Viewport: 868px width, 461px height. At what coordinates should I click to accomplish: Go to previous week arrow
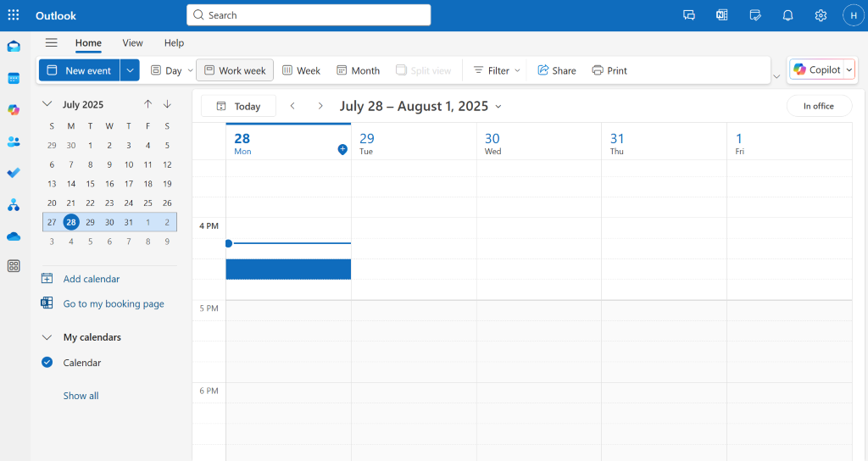(x=292, y=106)
